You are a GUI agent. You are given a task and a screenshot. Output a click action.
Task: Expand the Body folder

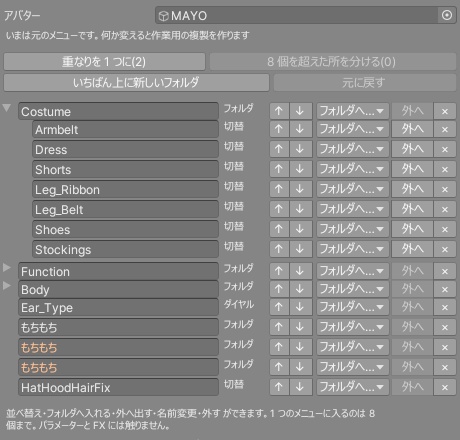[x=7, y=285]
